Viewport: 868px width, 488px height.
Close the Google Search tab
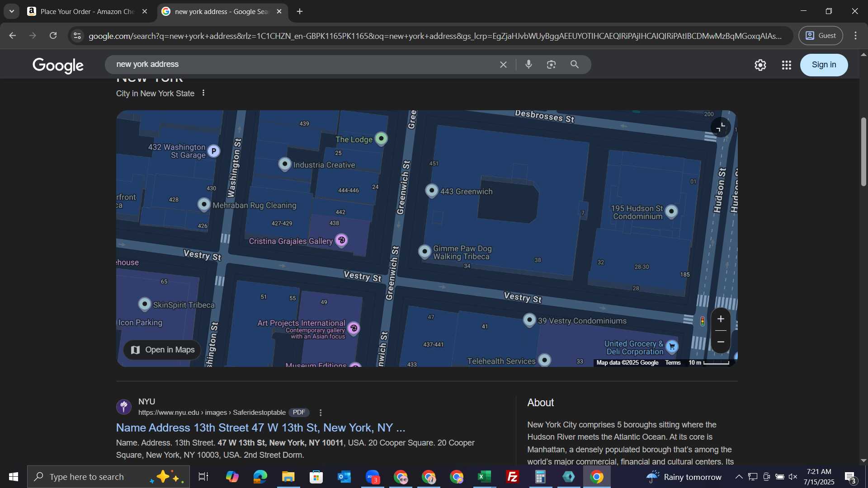[x=279, y=12]
